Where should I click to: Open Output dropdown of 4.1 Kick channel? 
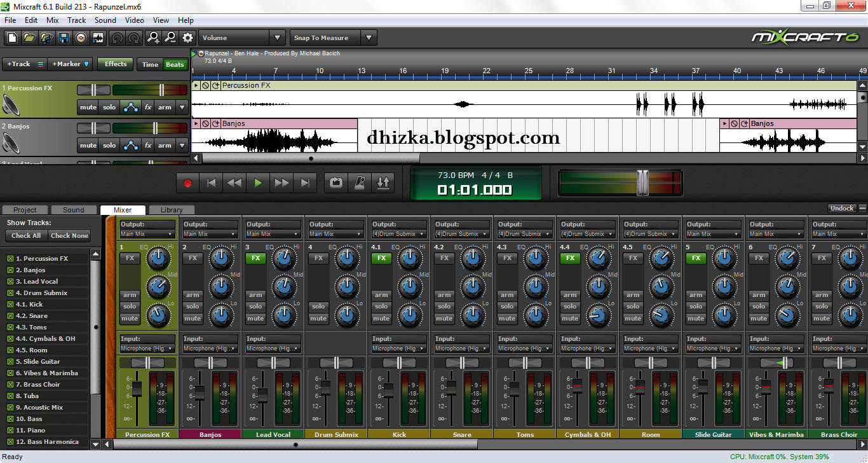pyautogui.click(x=399, y=234)
